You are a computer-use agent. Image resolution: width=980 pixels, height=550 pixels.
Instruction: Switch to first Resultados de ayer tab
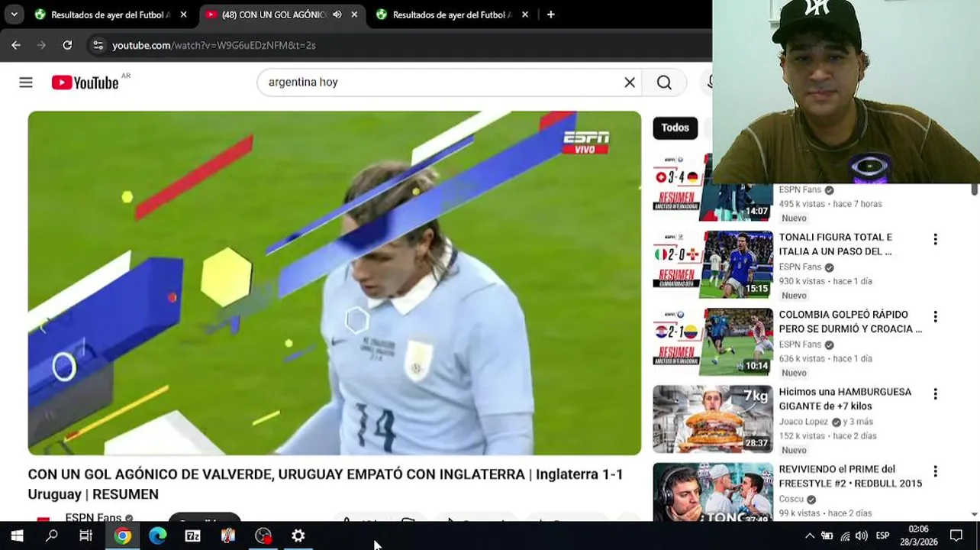pyautogui.click(x=110, y=15)
